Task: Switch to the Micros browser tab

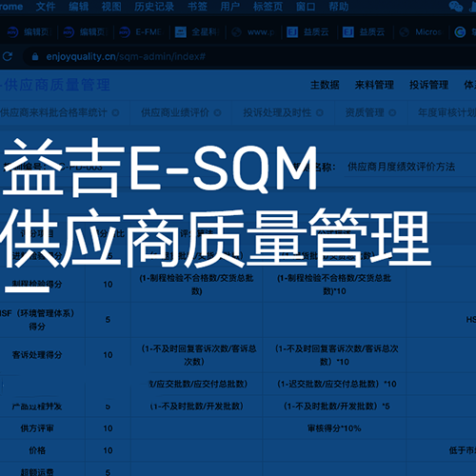Action: pyautogui.click(x=421, y=32)
